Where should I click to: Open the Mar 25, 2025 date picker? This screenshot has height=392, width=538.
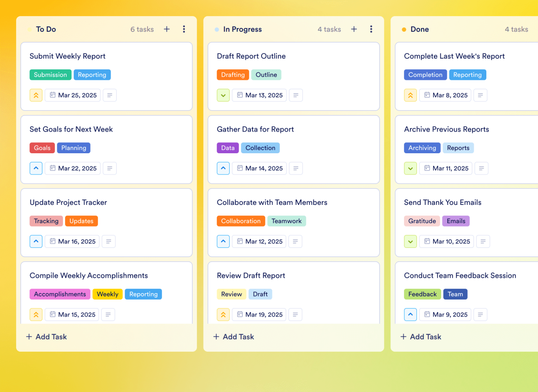[x=72, y=95]
